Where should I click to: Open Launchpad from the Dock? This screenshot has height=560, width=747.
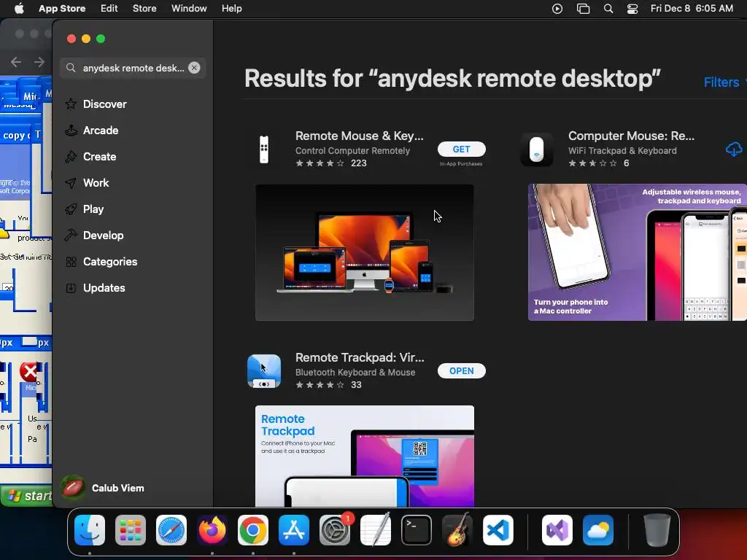click(131, 530)
